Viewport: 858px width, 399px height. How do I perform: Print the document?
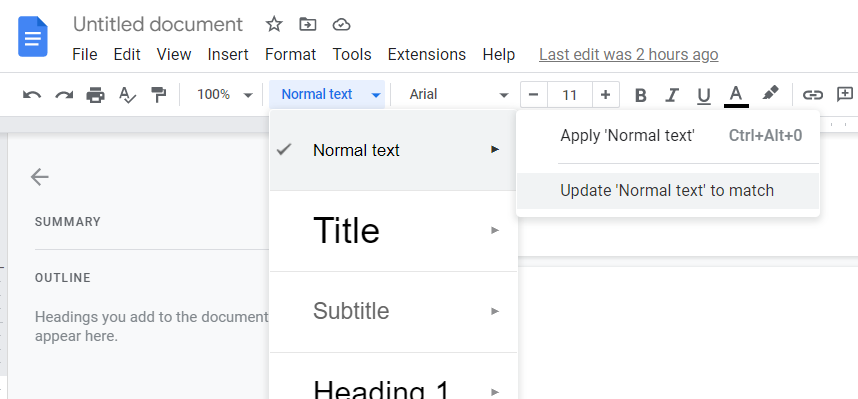tap(96, 95)
